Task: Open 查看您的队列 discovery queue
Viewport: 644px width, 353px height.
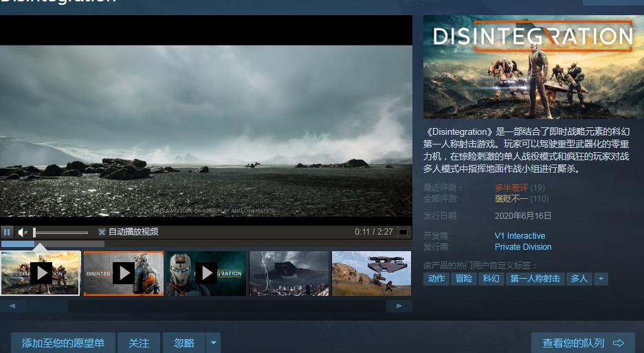Action: pyautogui.click(x=583, y=343)
